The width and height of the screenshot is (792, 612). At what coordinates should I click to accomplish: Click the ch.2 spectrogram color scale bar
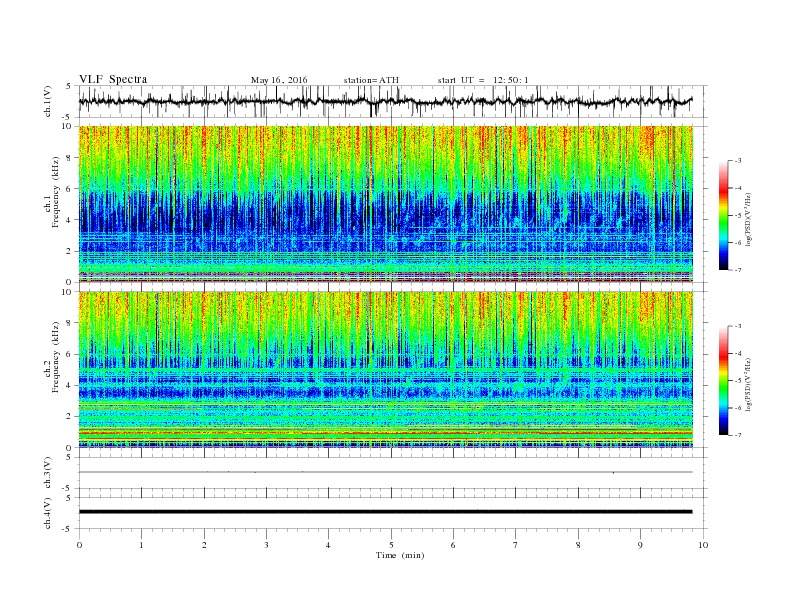pyautogui.click(x=723, y=380)
